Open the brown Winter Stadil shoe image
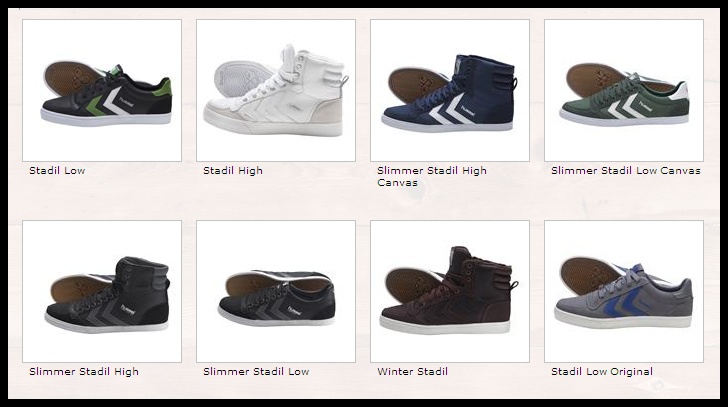 pyautogui.click(x=450, y=291)
